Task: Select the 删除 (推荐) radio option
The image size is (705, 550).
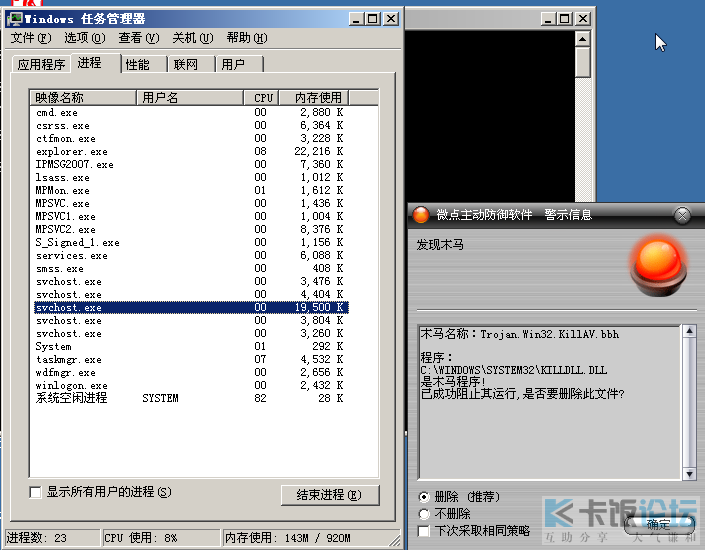Action: 424,497
